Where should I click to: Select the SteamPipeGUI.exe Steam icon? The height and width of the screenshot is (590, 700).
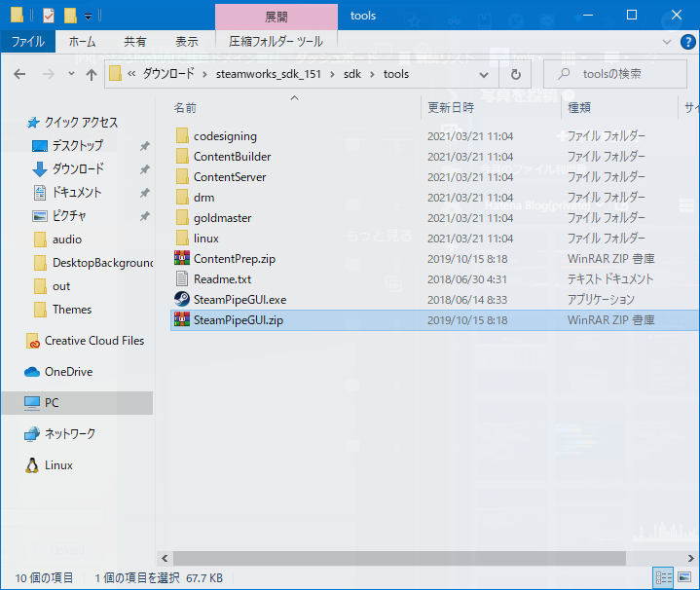click(x=182, y=299)
